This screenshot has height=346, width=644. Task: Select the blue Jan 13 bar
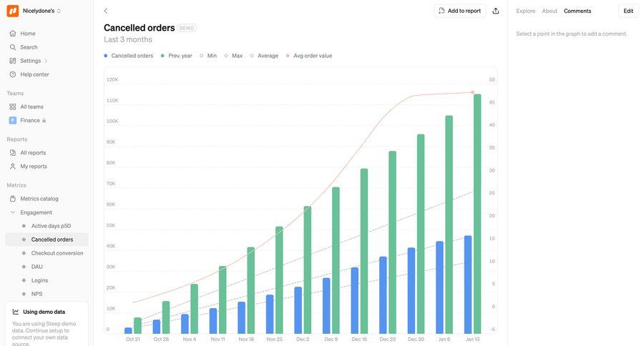[x=468, y=285]
